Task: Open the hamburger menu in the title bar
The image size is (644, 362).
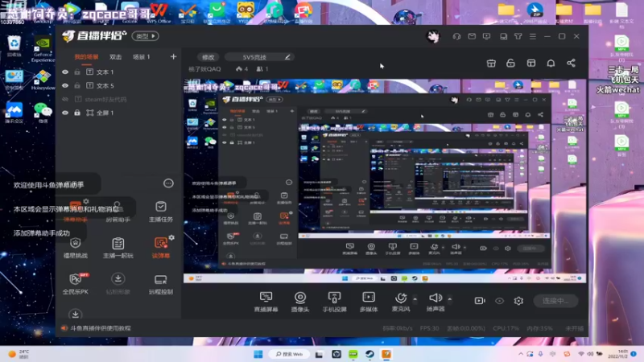Action: tap(533, 36)
